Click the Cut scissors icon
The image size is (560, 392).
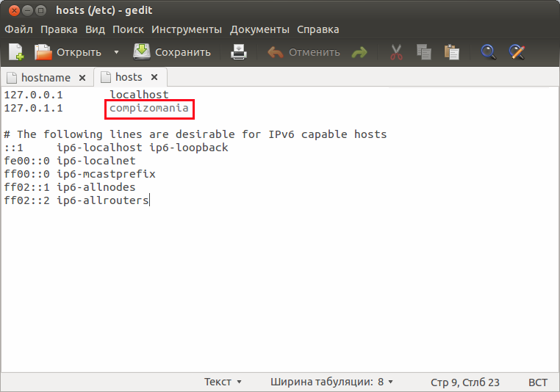coord(396,52)
